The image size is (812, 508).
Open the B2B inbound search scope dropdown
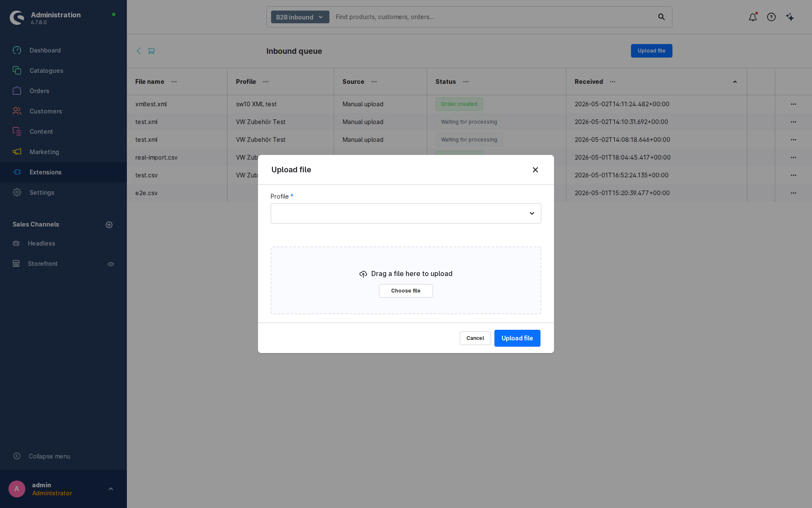pyautogui.click(x=300, y=17)
